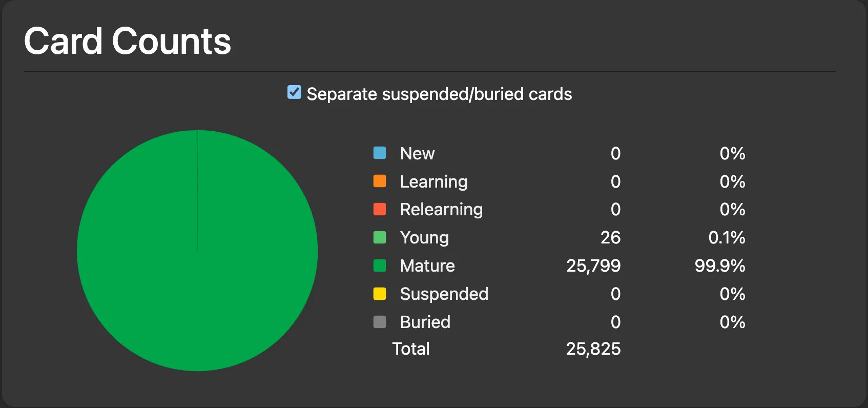Screen dimensions: 868x408
Task: Select the Young legend label
Action: (x=424, y=238)
